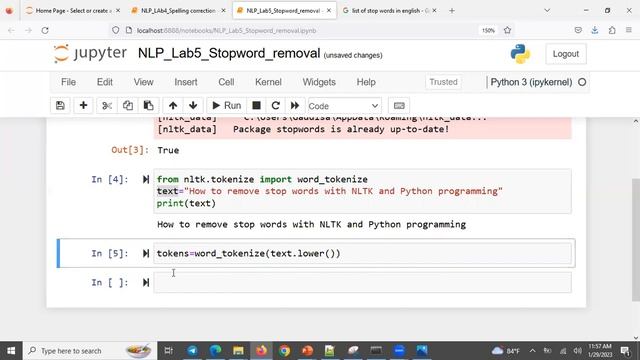Viewport: 640px width, 360px height.
Task: Open the cell type Code dropdown
Action: [x=345, y=106]
